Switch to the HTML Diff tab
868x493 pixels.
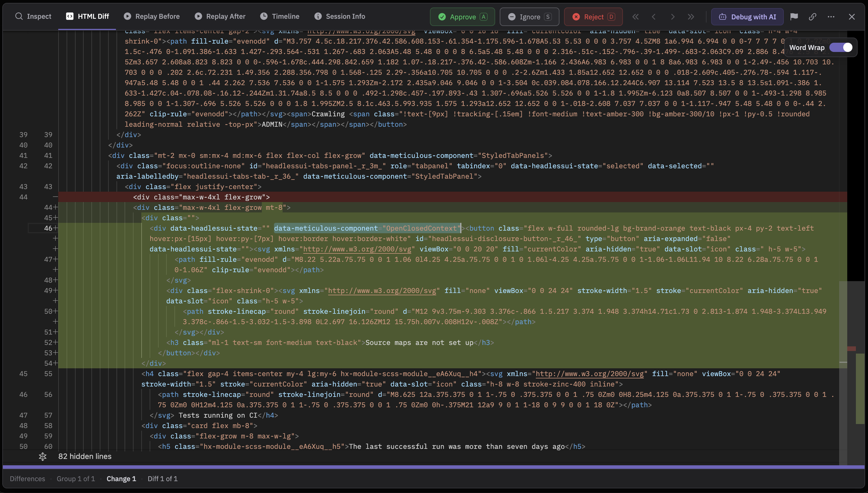(87, 16)
